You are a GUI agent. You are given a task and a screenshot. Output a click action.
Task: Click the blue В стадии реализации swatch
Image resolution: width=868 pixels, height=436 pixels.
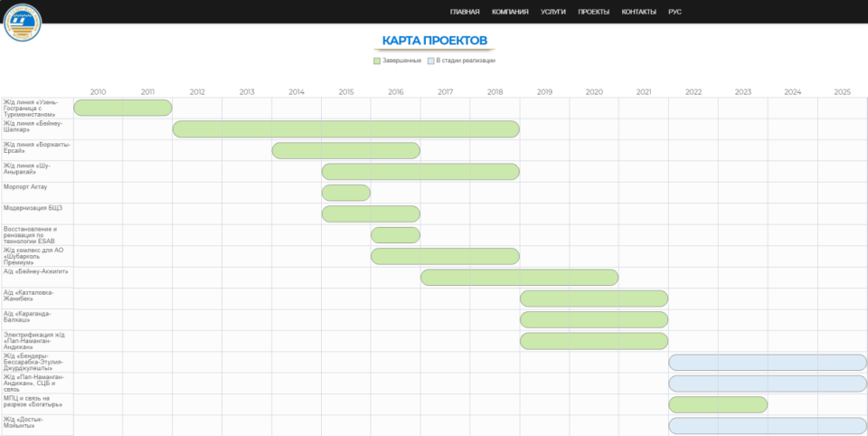tap(430, 61)
